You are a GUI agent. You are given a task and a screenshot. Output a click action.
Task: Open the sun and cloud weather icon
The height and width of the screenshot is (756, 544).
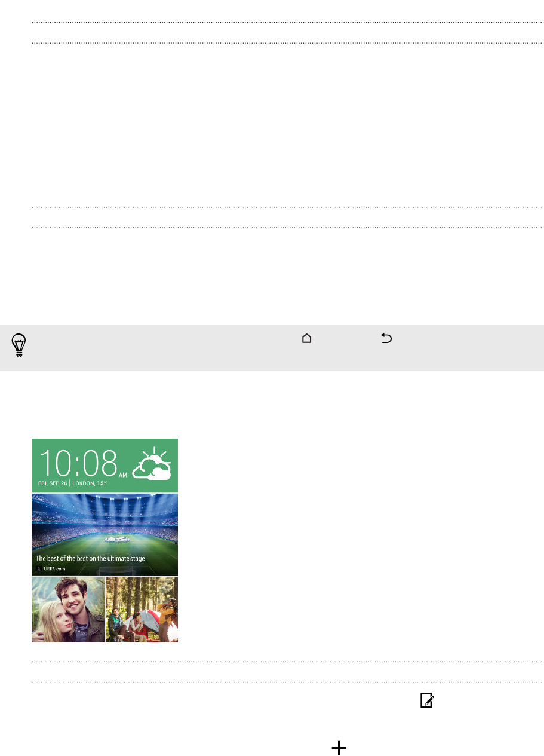tap(152, 463)
